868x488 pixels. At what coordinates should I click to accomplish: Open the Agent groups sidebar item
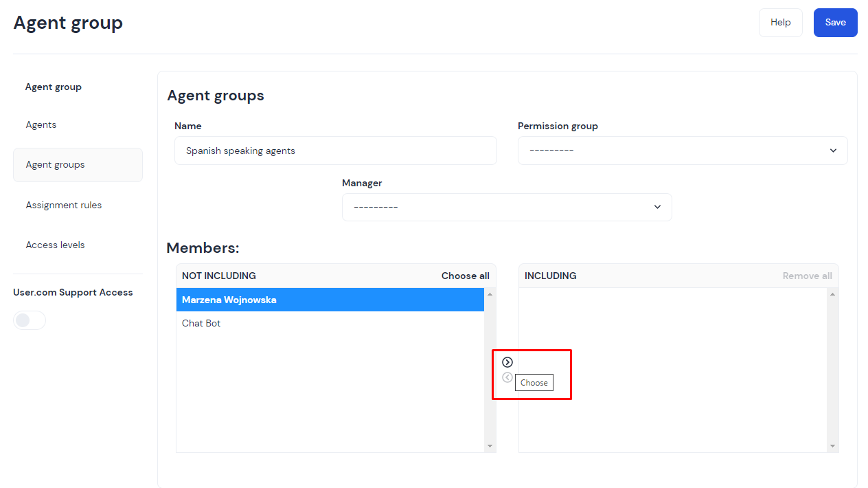[x=78, y=165]
